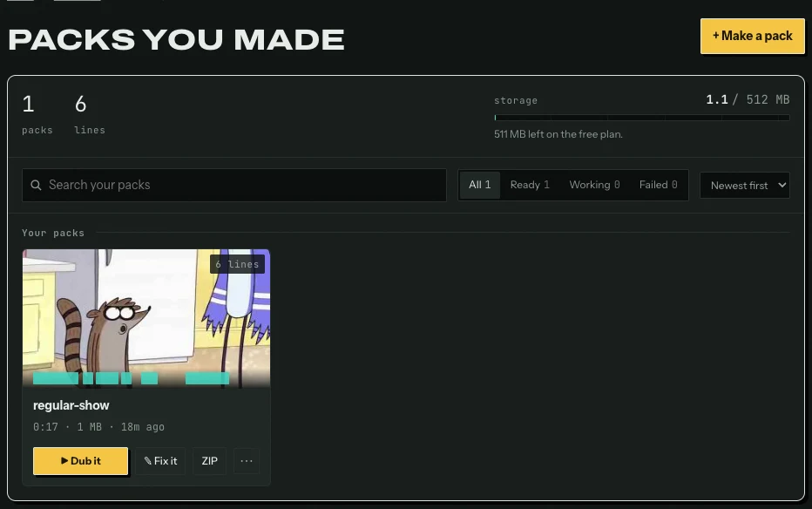Open the regular-show pack thumbnail
The width and height of the screenshot is (812, 509).
click(146, 318)
